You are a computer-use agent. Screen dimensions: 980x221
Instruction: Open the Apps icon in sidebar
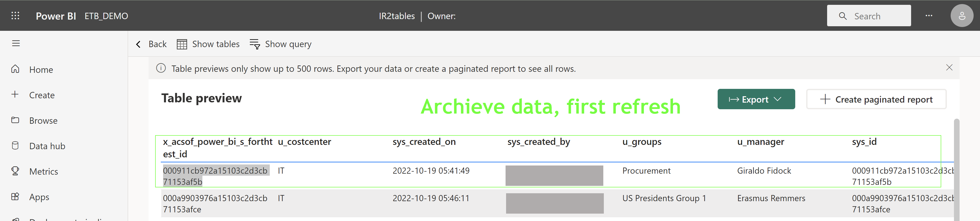pos(15,197)
